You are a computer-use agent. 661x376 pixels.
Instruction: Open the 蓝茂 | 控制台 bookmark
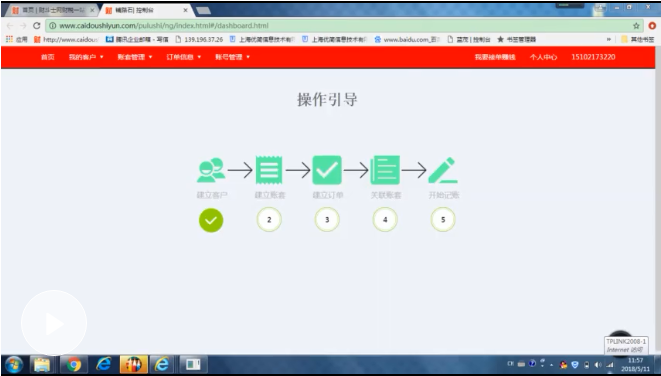pyautogui.click(x=468, y=39)
